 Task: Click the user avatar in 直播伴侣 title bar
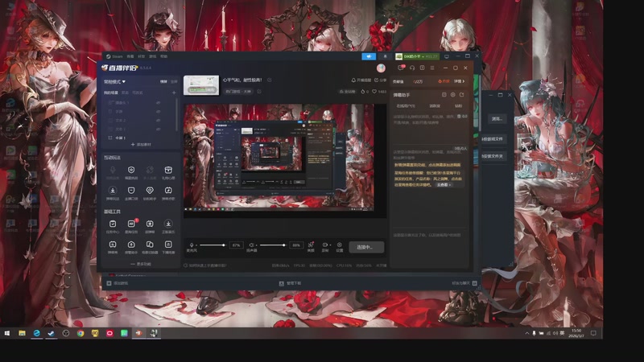coord(381,68)
